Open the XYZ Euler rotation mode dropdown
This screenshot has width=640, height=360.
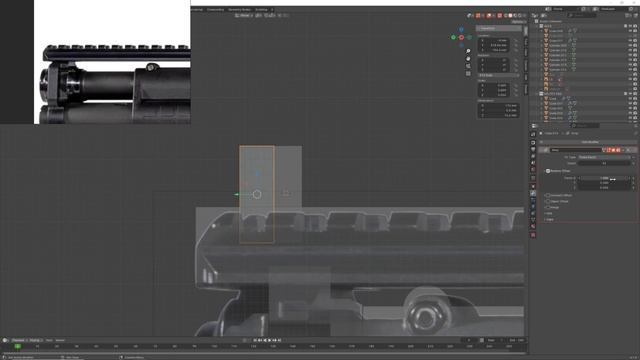[498, 76]
